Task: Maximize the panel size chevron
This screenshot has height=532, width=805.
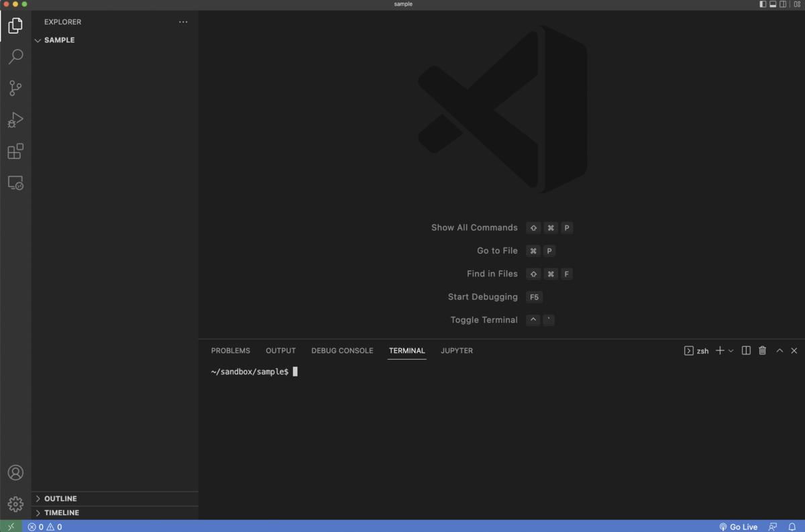Action: pyautogui.click(x=780, y=350)
